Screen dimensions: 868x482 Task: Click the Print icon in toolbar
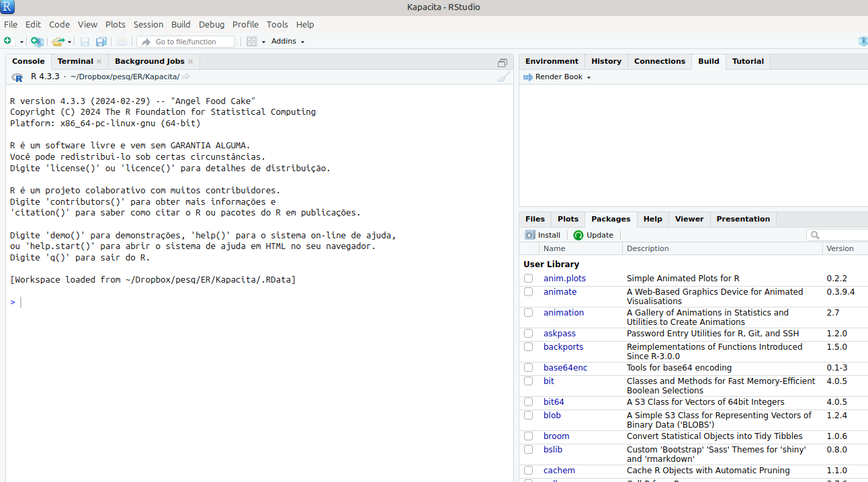coord(122,42)
